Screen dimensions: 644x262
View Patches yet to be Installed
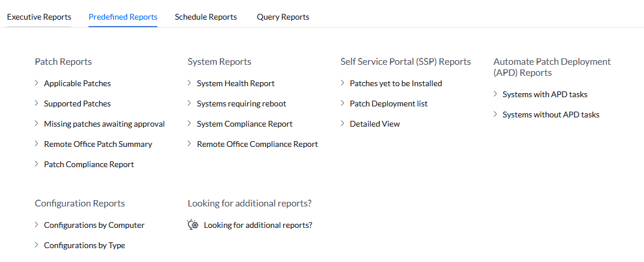(396, 83)
